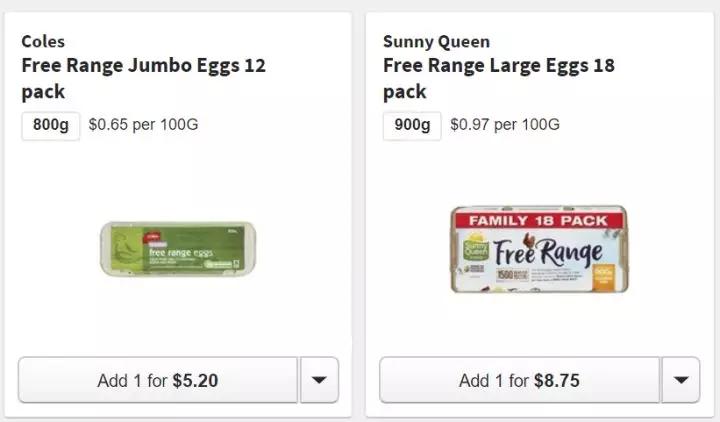This screenshot has height=422, width=720.
Task: Select the 900g size badge
Action: (x=412, y=126)
